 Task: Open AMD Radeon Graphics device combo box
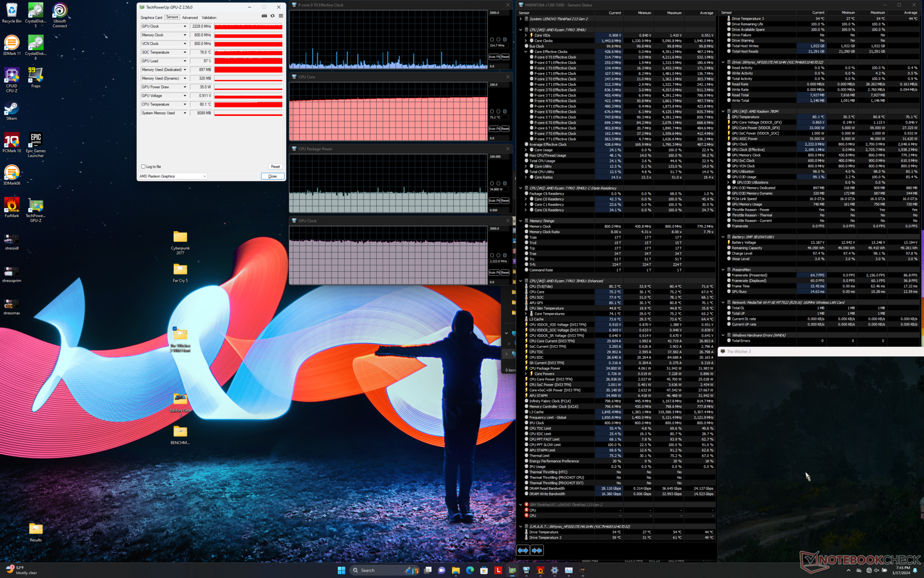pos(173,176)
